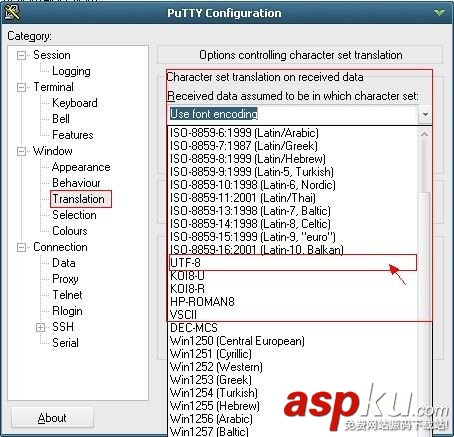
Task: Select Terminal category
Action: 53,87
